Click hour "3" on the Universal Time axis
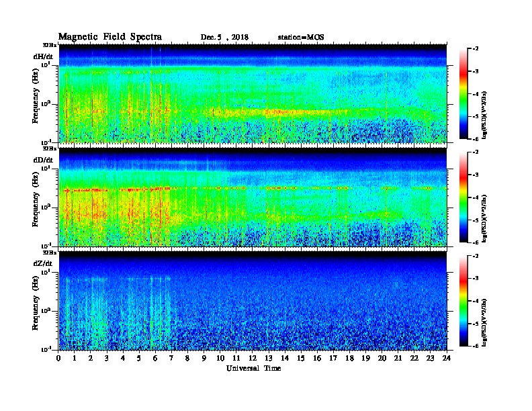Screen dimensions: 532x411 [x=107, y=358]
